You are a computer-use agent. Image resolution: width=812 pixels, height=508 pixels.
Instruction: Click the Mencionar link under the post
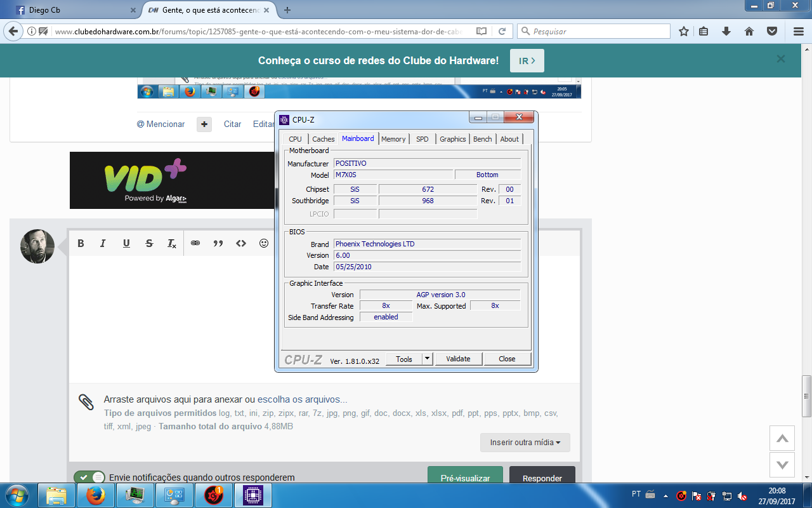(x=161, y=124)
